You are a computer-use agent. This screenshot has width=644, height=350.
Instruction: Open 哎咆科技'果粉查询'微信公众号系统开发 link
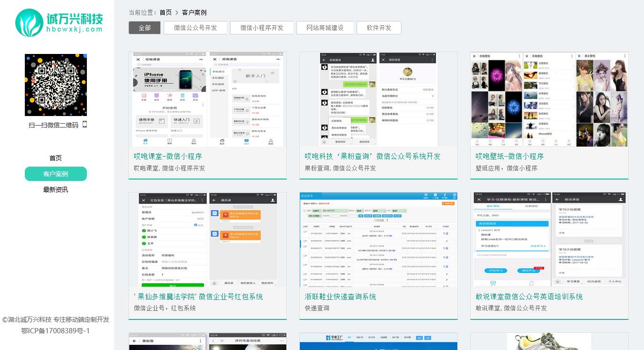[373, 156]
